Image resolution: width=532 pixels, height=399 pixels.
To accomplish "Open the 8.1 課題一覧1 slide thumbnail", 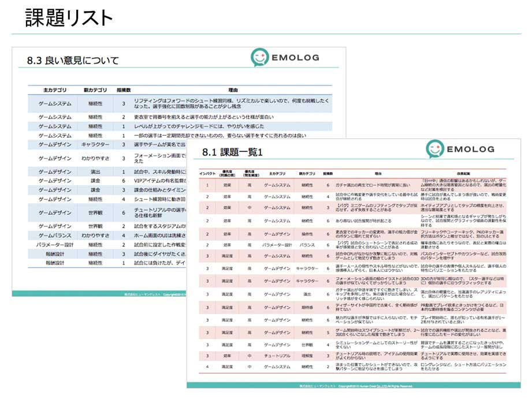I will 354,263.
